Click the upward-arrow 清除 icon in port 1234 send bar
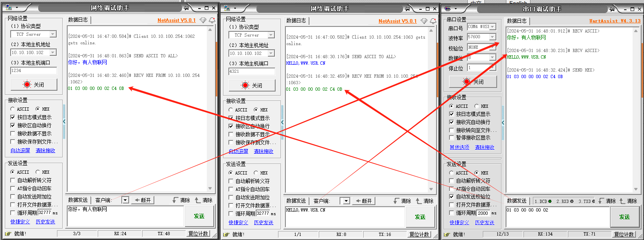Image resolution: width=644 pixels, height=240 pixels. tap(198, 200)
